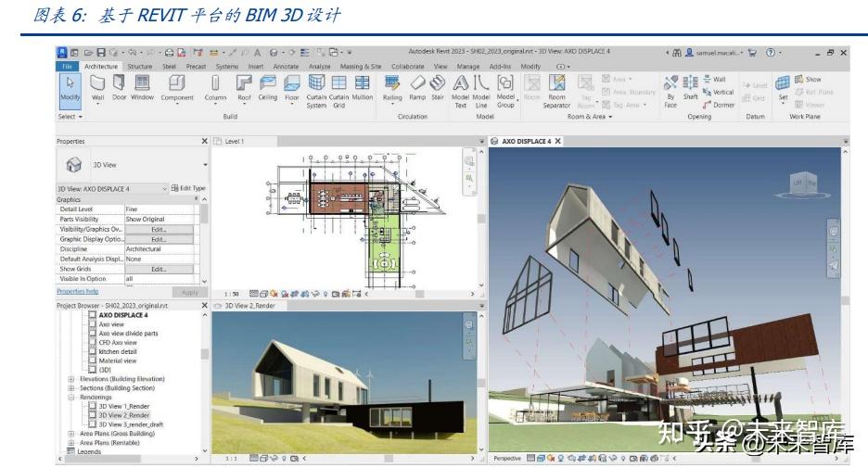Open the Massing & Site ribbon tab

click(x=361, y=67)
